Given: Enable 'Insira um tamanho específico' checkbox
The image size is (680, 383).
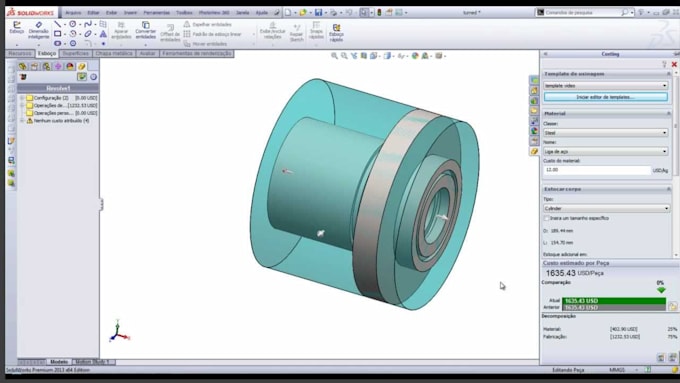Looking at the screenshot, I should pos(546,218).
